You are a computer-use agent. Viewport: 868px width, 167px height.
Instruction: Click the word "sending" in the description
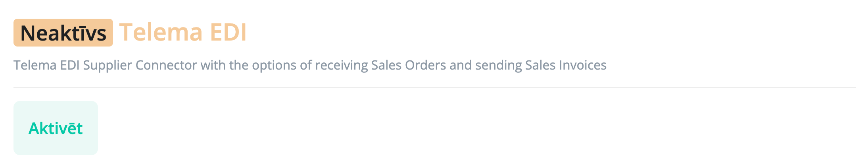click(x=498, y=65)
